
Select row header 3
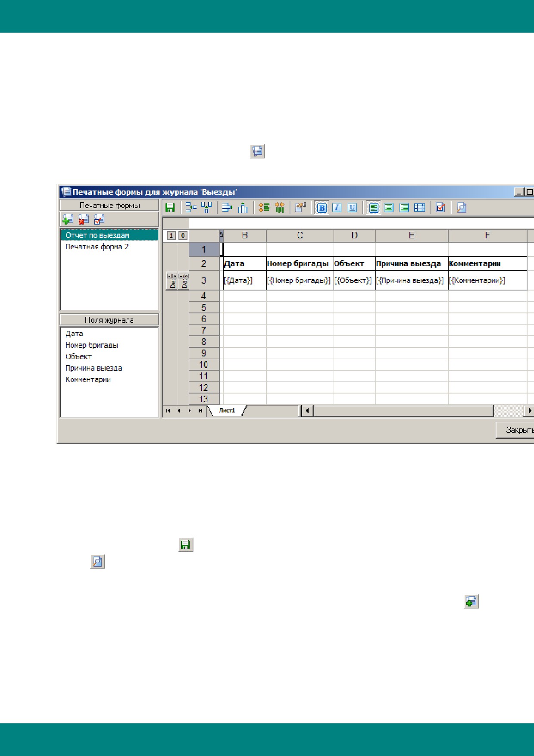pos(204,280)
